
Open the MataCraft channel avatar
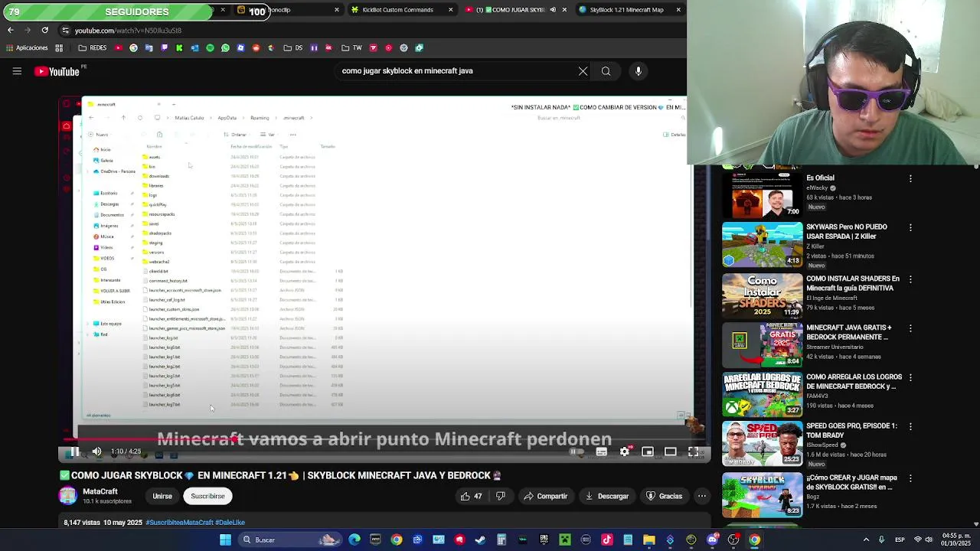coord(68,496)
